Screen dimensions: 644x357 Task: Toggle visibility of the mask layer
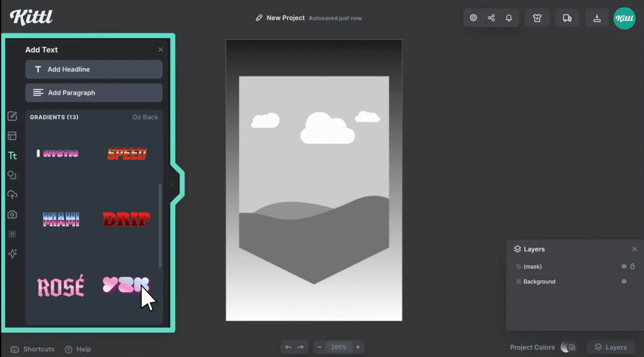click(x=624, y=266)
